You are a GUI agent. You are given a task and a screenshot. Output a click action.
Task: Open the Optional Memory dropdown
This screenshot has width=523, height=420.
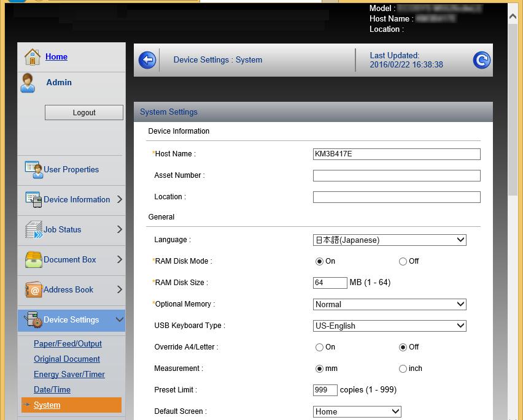(389, 305)
